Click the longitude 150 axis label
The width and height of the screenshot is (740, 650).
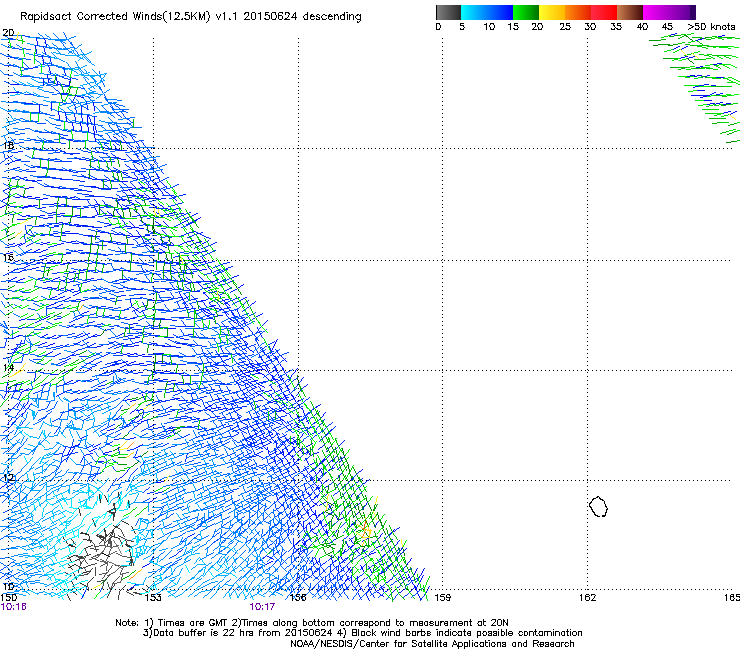coord(8,598)
